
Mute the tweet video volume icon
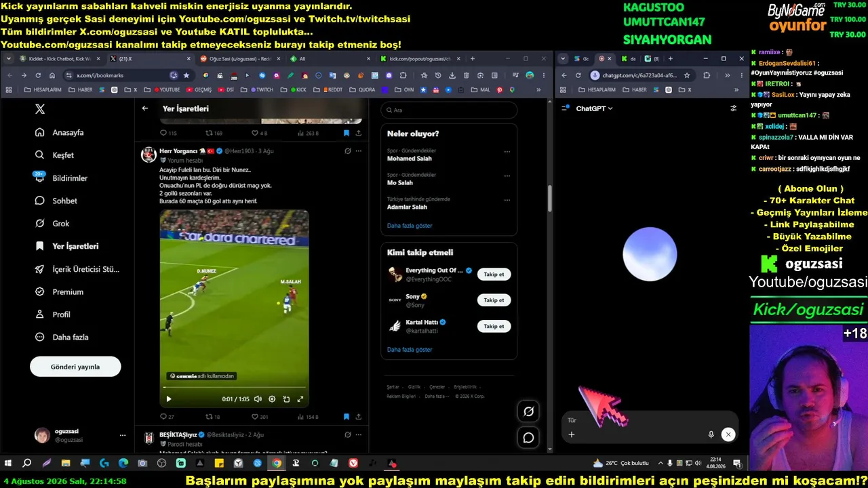(x=257, y=399)
